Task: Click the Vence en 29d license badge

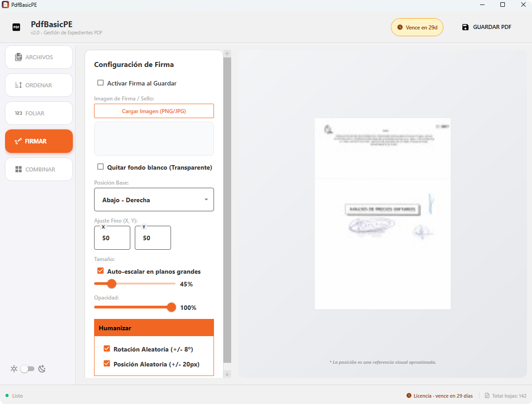Action: pos(417,27)
